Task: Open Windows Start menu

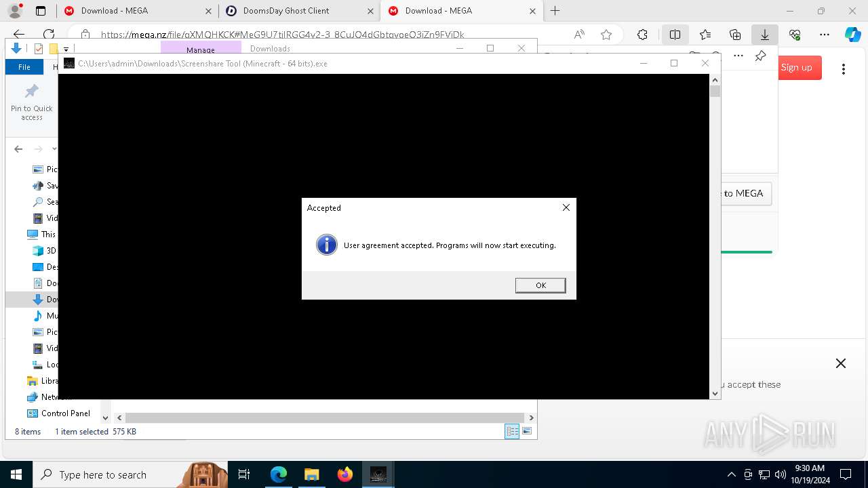Action: [16, 475]
